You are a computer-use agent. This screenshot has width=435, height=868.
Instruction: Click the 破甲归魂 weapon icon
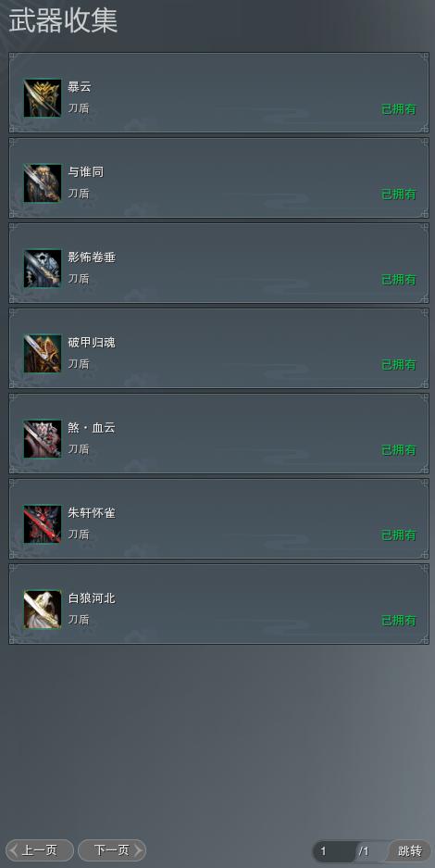pyautogui.click(x=43, y=354)
